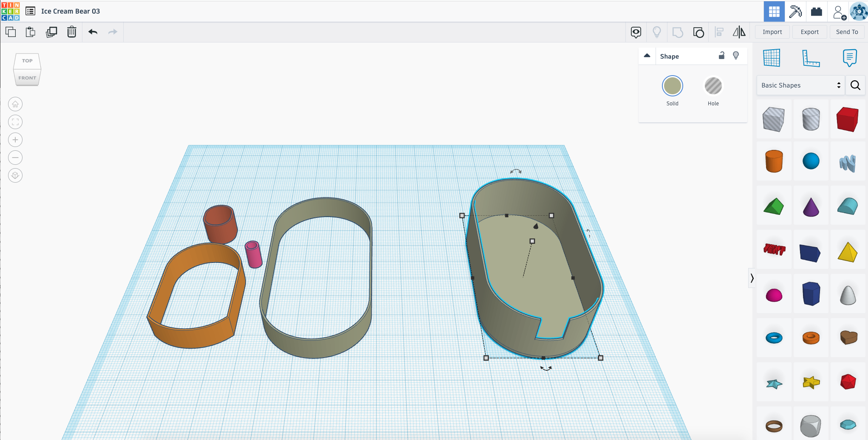Click the Zoom in button
868x440 pixels.
(15, 140)
